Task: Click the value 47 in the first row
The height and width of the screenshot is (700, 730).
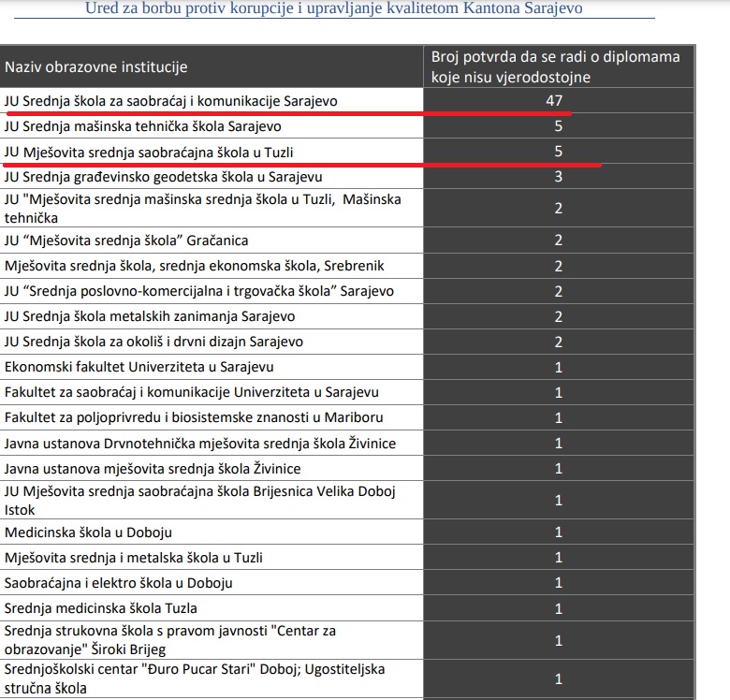Action: coord(554,100)
